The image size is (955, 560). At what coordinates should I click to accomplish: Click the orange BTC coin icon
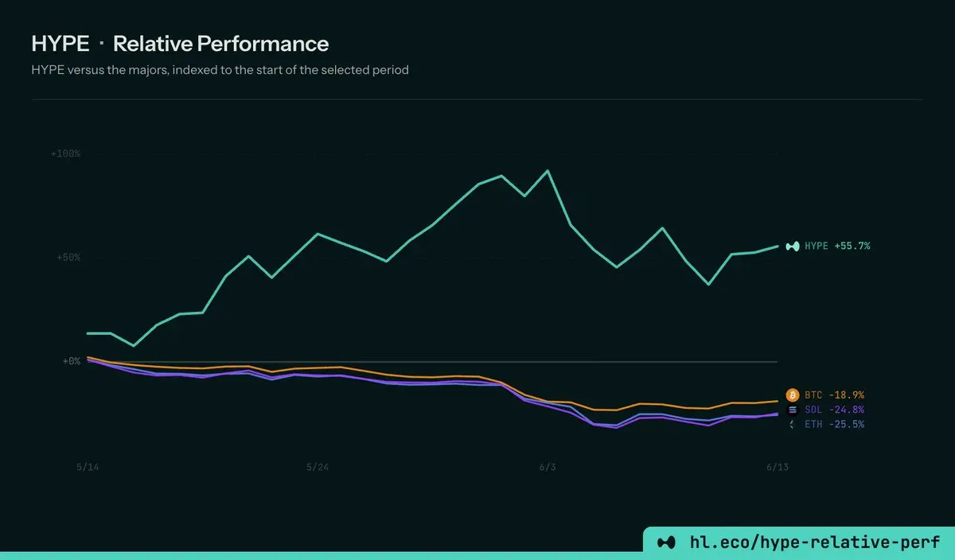(792, 395)
